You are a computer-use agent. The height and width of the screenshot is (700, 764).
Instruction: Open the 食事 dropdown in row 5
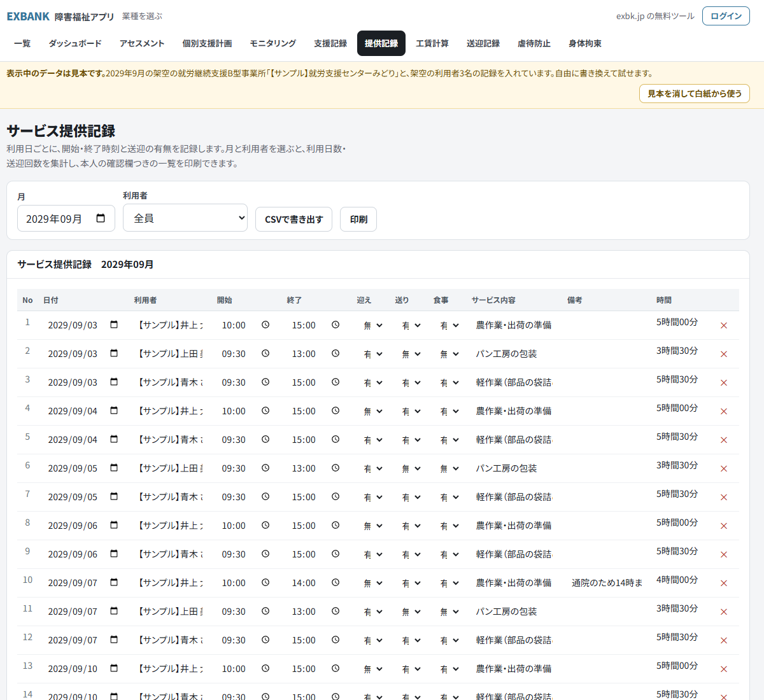point(449,440)
